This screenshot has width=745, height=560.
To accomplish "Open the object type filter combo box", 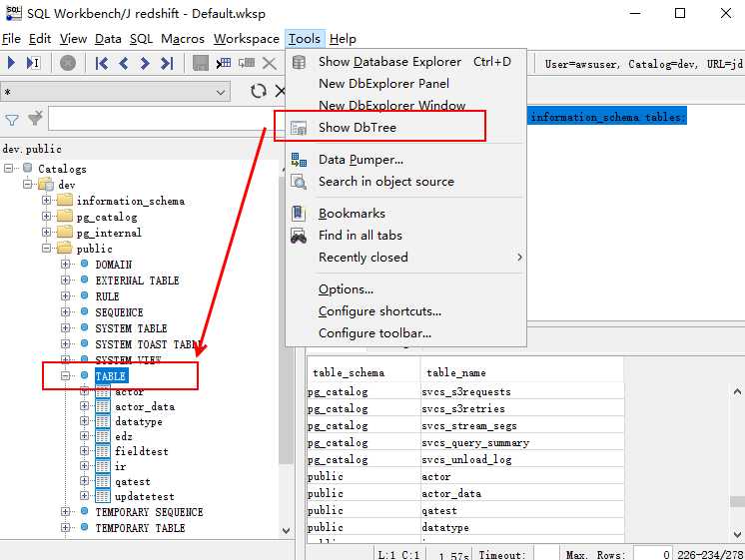I will pyautogui.click(x=116, y=92).
